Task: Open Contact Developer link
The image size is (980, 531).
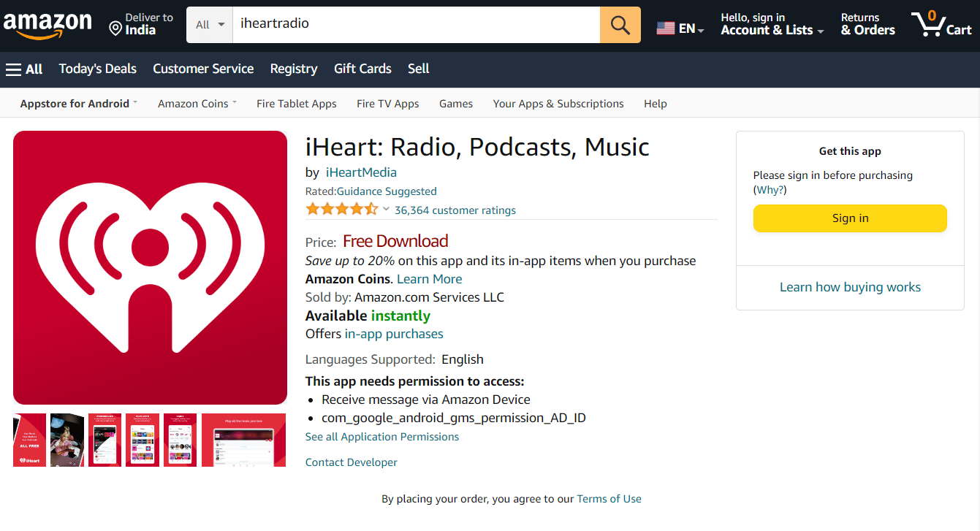Action: pos(351,462)
